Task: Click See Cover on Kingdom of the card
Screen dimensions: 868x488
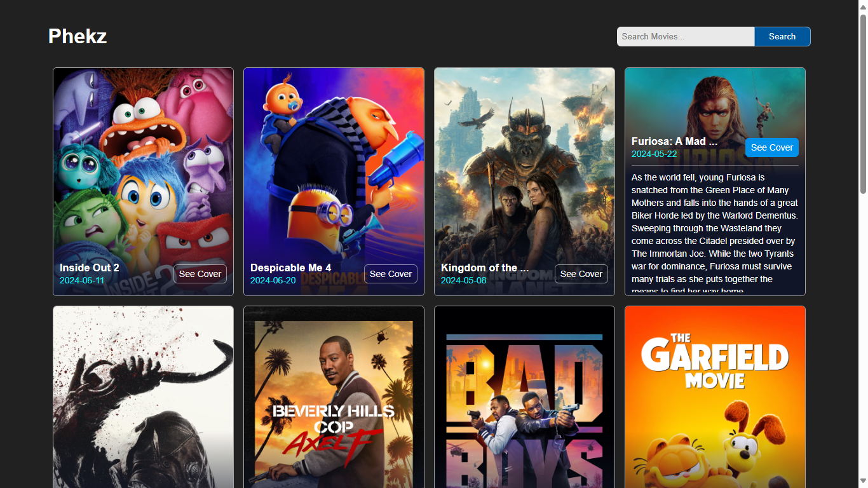Action: [x=581, y=274]
